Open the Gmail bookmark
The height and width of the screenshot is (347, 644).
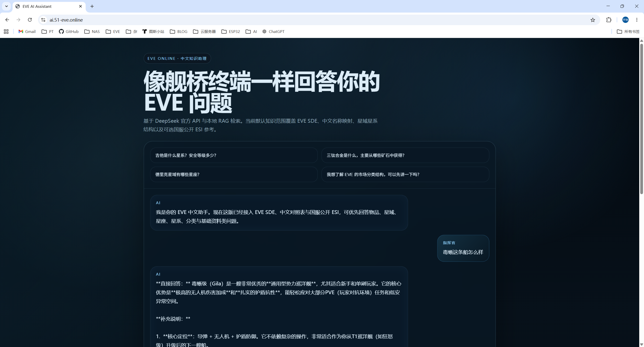(x=27, y=31)
